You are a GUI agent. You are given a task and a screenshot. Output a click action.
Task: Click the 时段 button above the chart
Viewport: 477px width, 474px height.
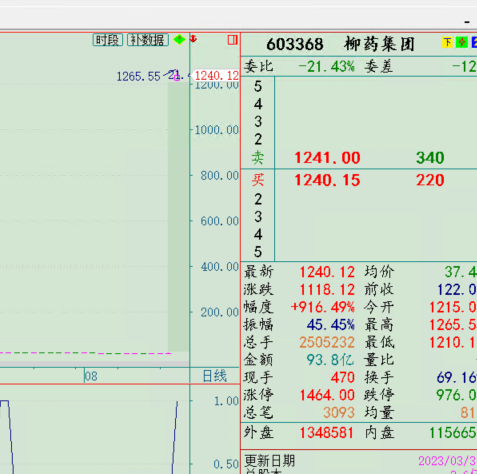click(x=108, y=40)
